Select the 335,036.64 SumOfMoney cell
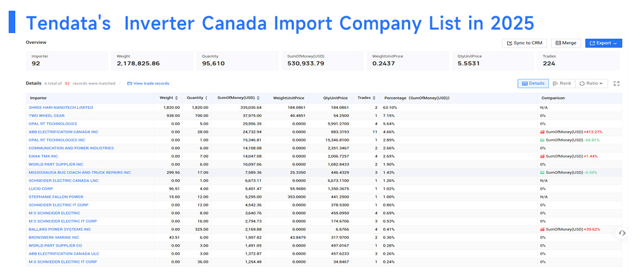Viewport: 644px width, 276px height. point(250,108)
